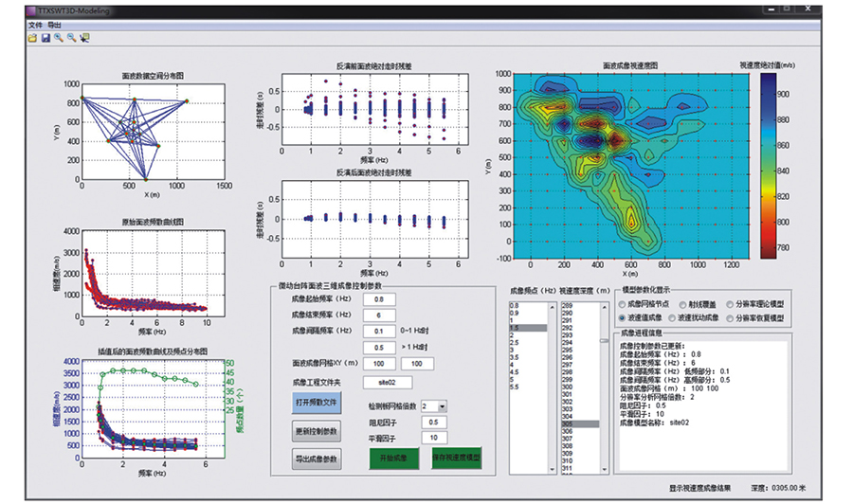Click the open file folder icon
This screenshot has width=853, height=504.
click(31, 38)
